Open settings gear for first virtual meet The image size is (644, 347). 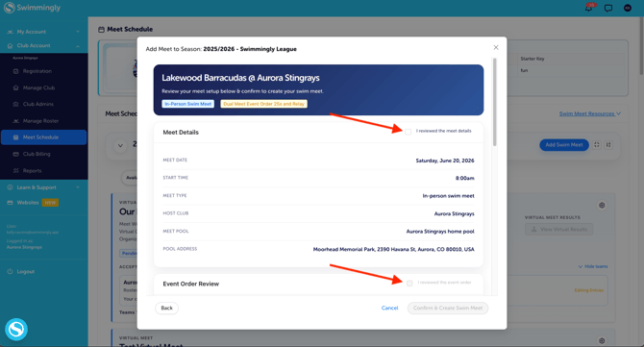(602, 205)
